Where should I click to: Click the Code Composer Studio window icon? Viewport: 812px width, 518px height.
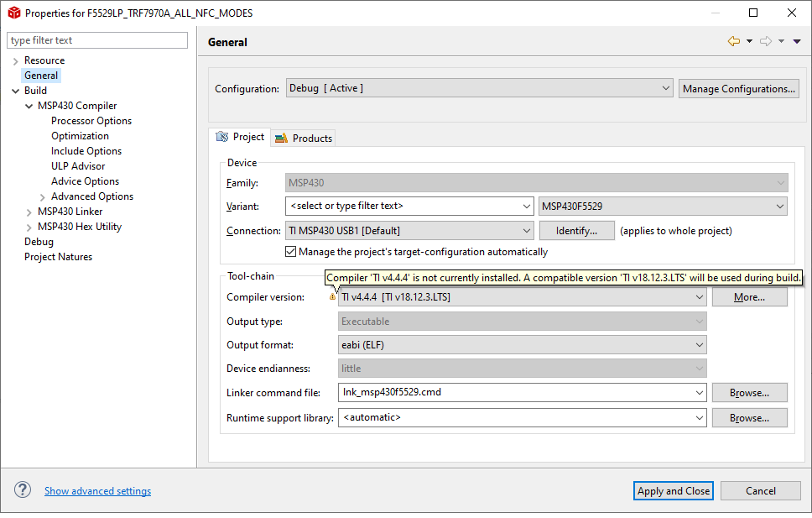point(14,13)
